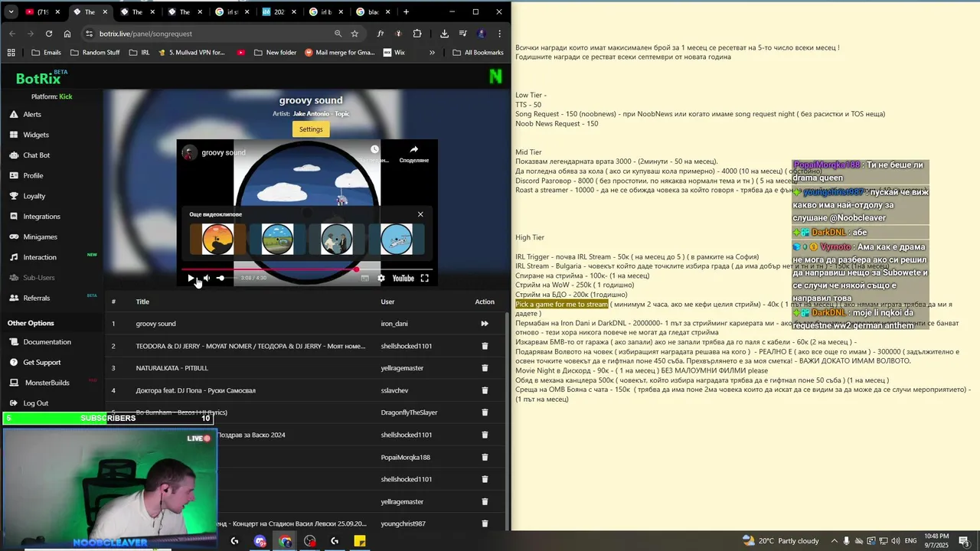Delete PopaiMorqka188's song request

[x=485, y=457]
